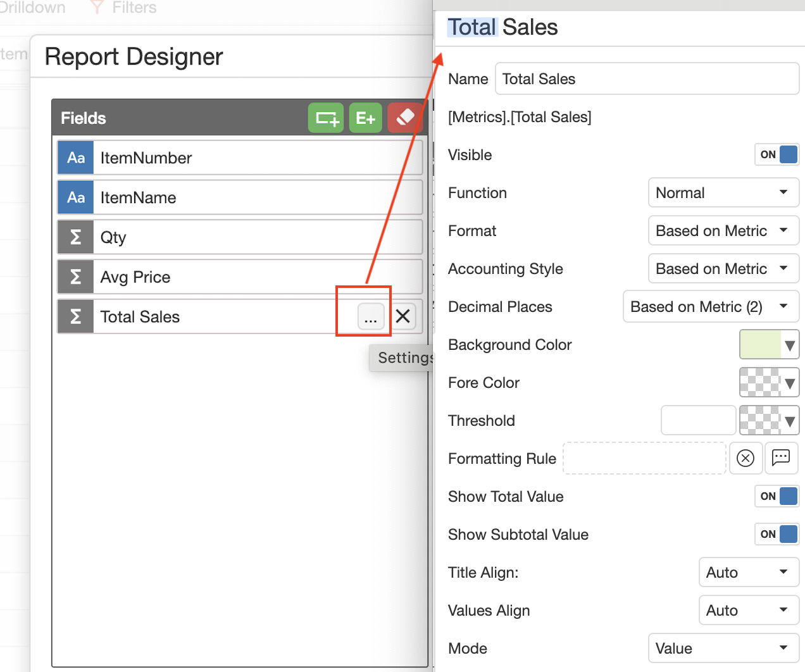Open the Values Align dropdown
The width and height of the screenshot is (805, 672).
coord(749,610)
